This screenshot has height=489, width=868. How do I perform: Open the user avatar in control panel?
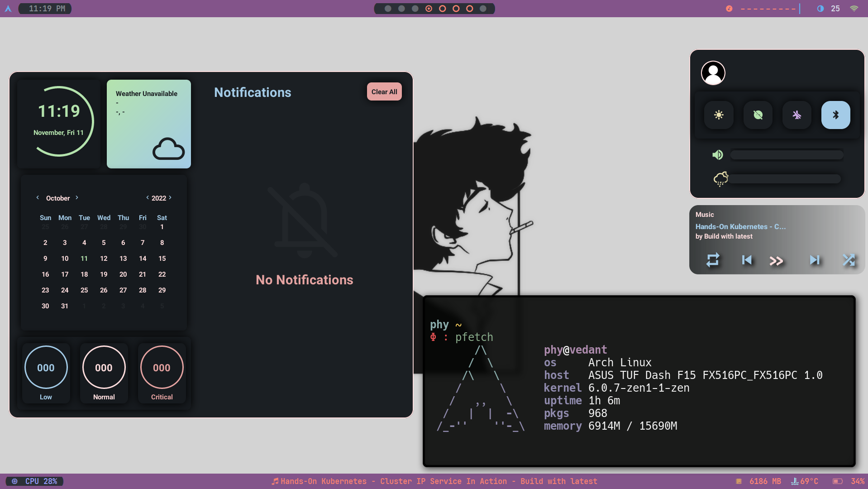coord(713,73)
